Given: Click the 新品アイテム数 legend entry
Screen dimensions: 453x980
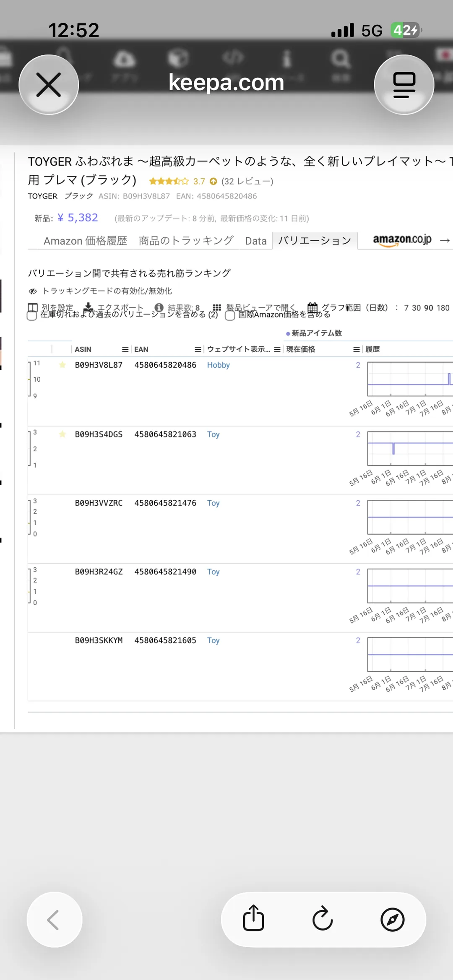Looking at the screenshot, I should (314, 333).
